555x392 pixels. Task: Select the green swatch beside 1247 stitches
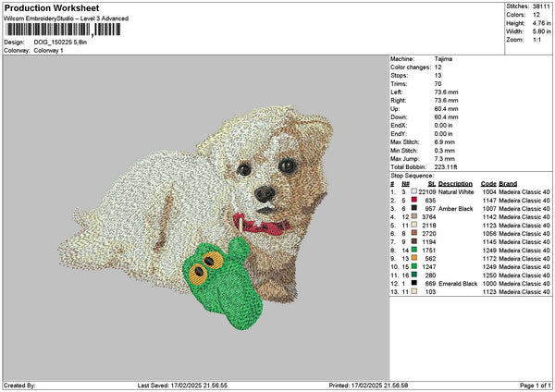413,266
